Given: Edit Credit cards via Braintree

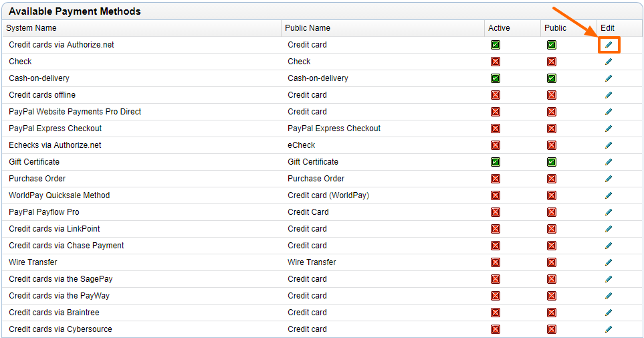Looking at the screenshot, I should click(x=609, y=313).
